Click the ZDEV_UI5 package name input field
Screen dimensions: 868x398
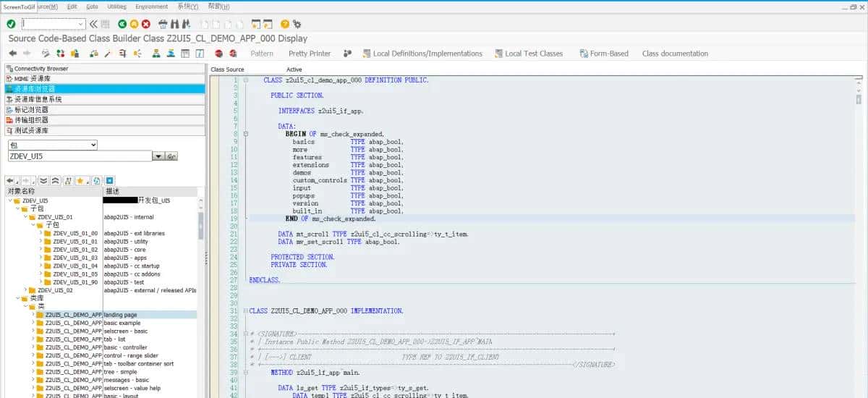(x=80, y=156)
